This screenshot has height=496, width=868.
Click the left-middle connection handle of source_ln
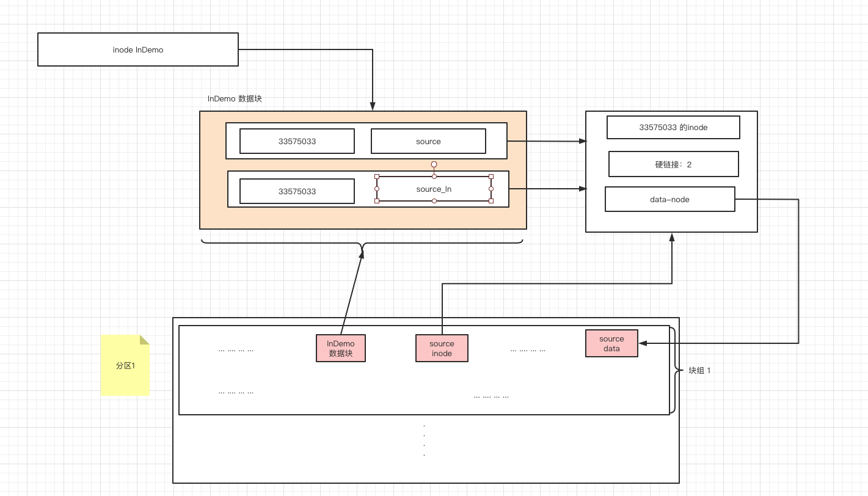(377, 189)
